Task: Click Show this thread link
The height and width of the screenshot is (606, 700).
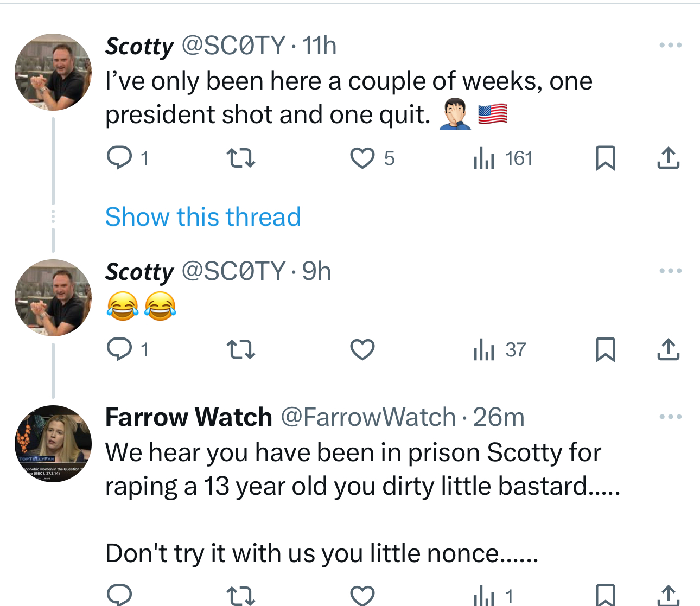Action: point(203,217)
